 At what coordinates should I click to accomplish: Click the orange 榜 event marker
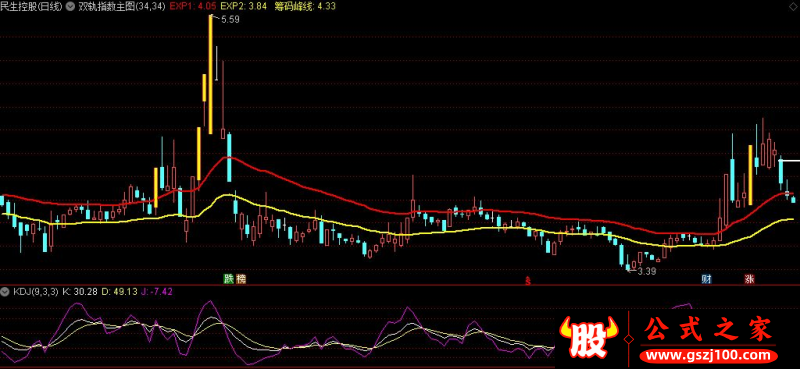tap(241, 279)
